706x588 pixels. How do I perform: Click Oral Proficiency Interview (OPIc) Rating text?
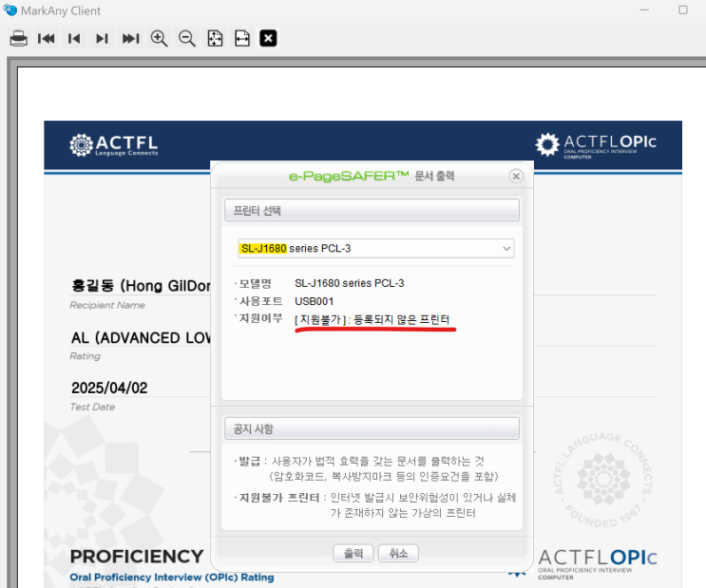172,578
